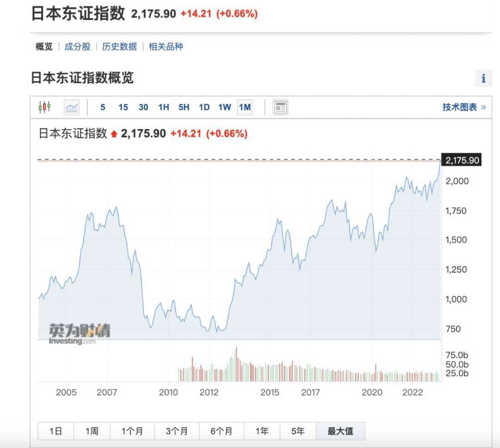
Task: Click the info icon beside overview heading
Action: pos(483,79)
